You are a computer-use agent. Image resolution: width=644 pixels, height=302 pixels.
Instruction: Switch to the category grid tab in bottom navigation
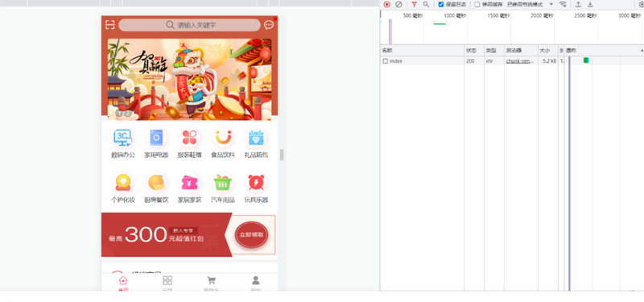pos(167,283)
